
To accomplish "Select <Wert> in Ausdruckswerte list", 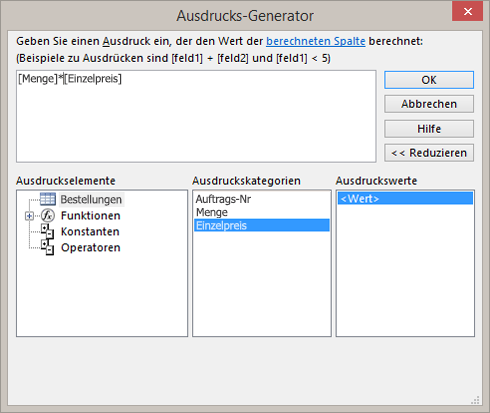I will click(405, 198).
